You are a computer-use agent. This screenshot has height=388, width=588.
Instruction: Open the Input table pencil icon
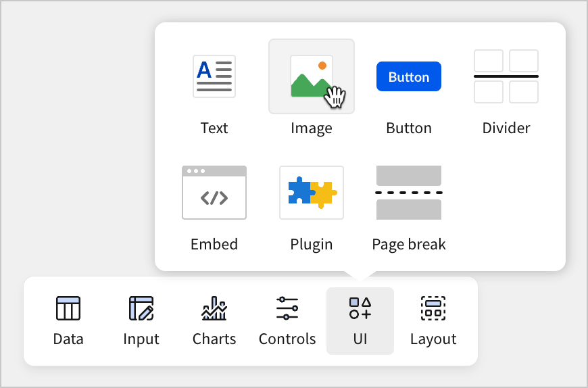click(141, 308)
